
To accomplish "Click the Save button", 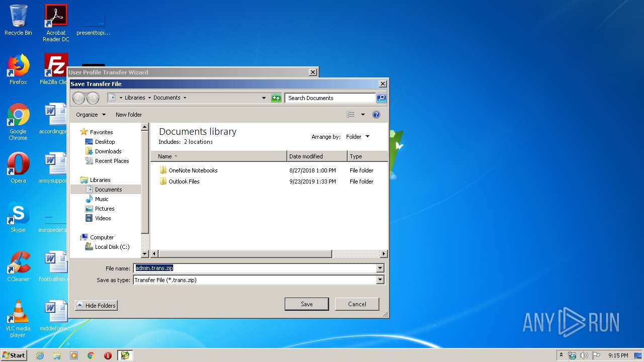I will (x=307, y=304).
